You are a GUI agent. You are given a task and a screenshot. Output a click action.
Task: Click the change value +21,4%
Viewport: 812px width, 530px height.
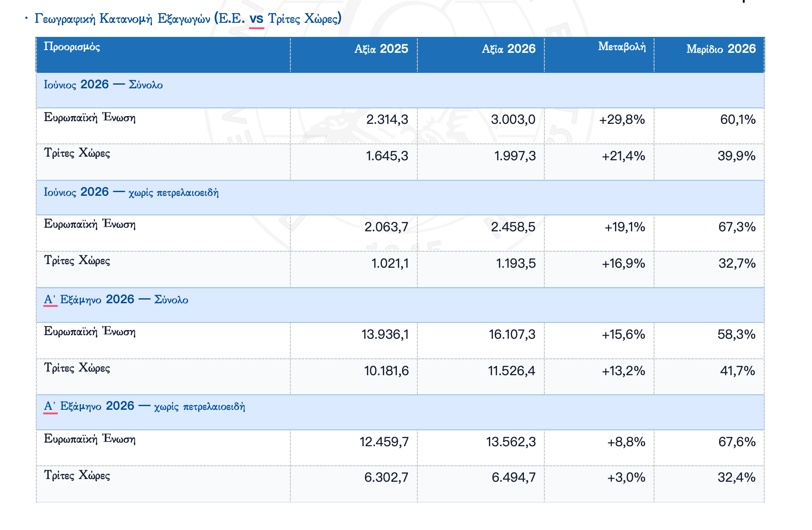pyautogui.click(x=624, y=156)
